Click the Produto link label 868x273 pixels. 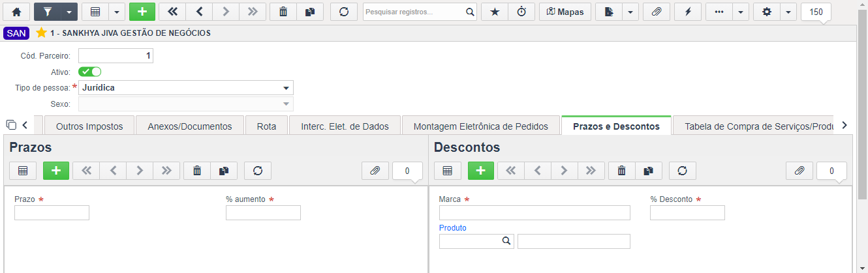(x=453, y=228)
